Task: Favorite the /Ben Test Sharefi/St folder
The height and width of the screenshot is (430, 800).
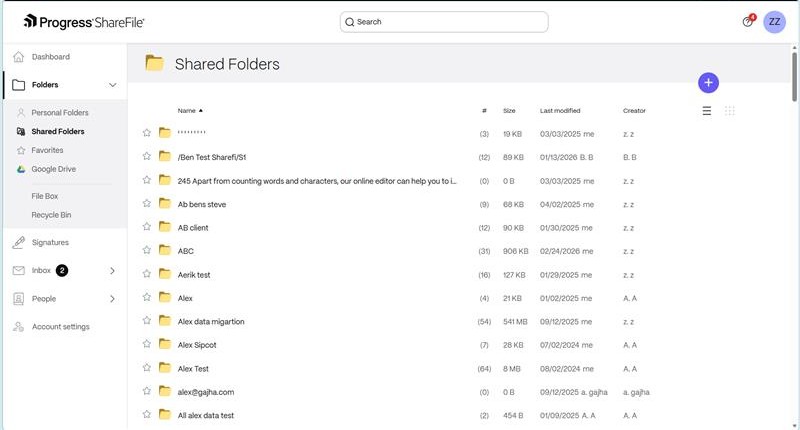Action: (147, 156)
